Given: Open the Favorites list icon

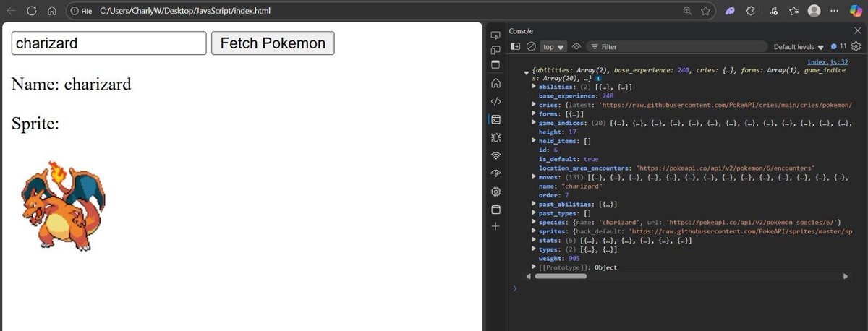Looking at the screenshot, I should coord(793,11).
